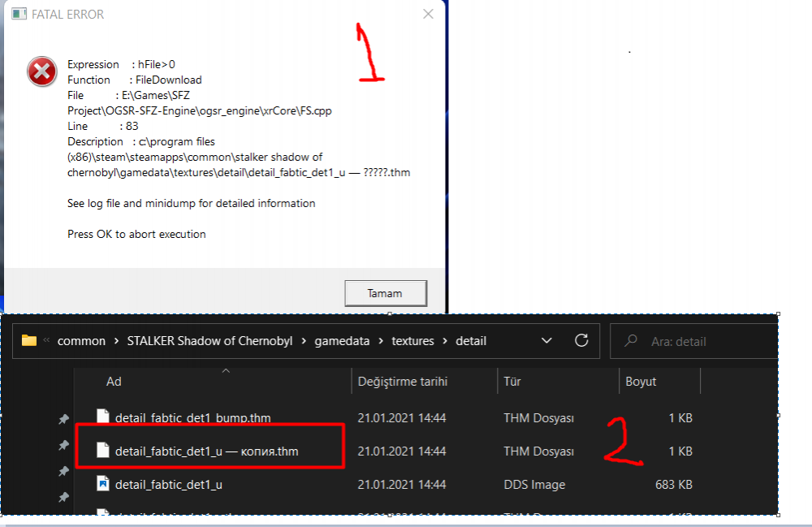Click the 'See log file and minidump' message

tap(191, 204)
